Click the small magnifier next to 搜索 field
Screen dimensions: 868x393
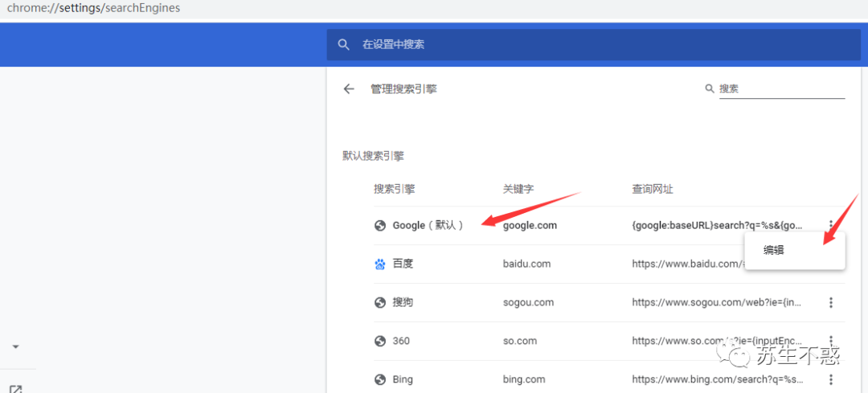[x=709, y=88]
